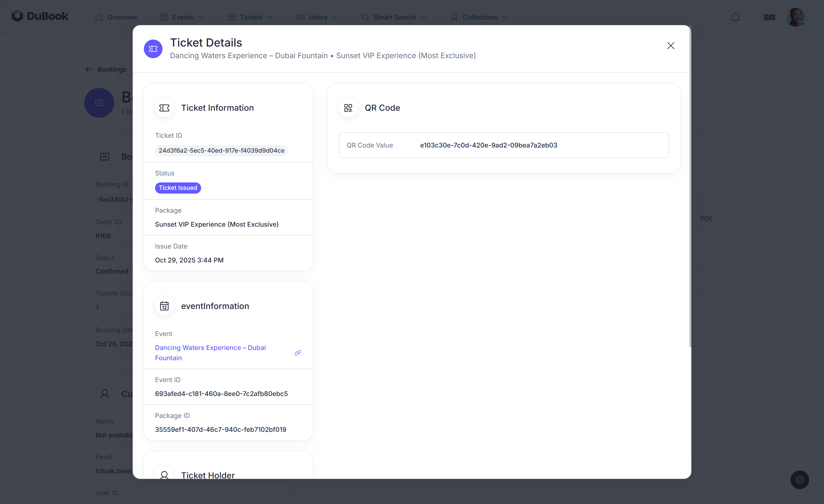
Task: Click the event link chain icon
Action: coord(298,353)
